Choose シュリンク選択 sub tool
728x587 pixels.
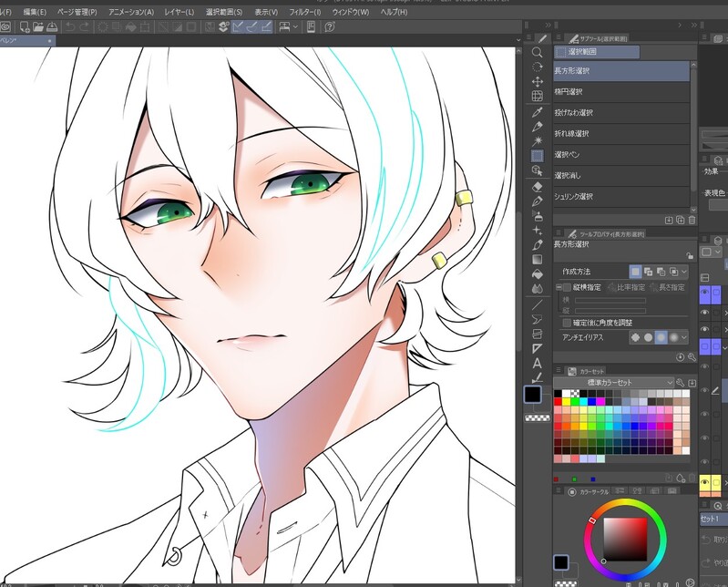[621, 197]
